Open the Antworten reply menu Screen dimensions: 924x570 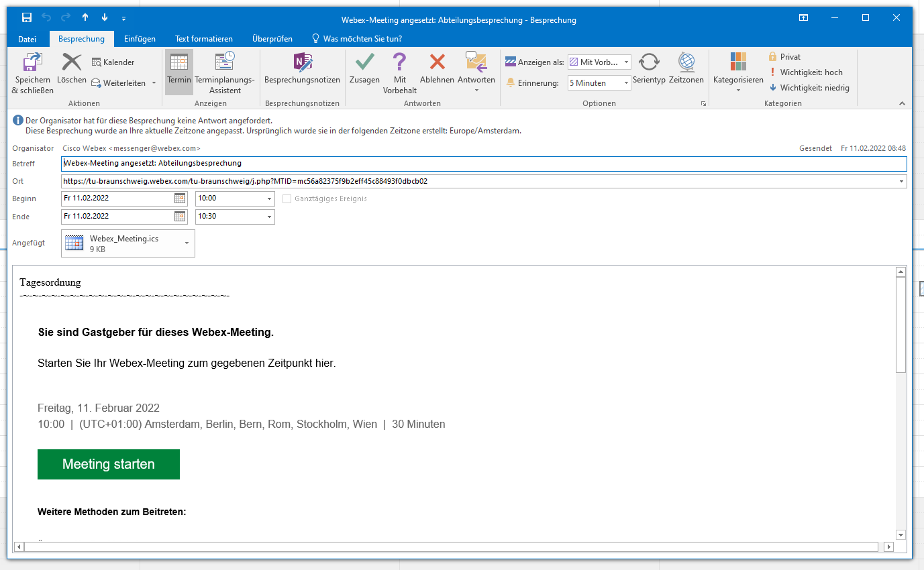(476, 73)
